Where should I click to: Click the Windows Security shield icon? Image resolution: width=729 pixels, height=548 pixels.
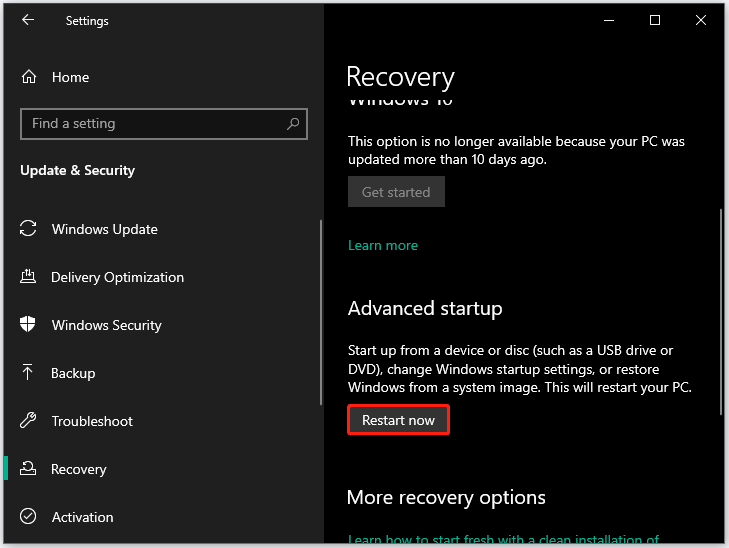tap(28, 324)
